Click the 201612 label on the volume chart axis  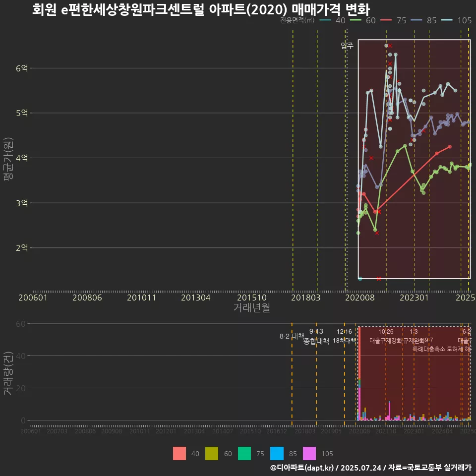(277, 431)
